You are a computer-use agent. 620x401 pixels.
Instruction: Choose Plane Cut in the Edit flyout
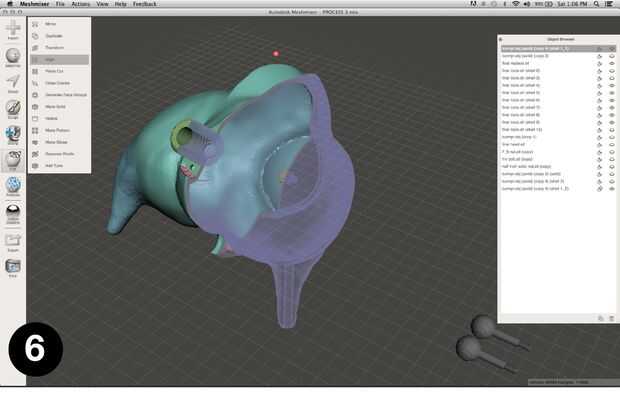59,71
